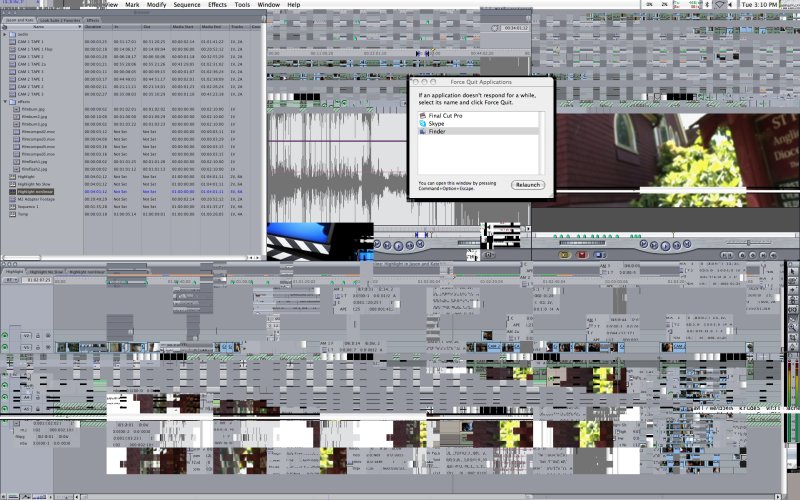Select the Highlight No Slow timeline tab

point(46,271)
